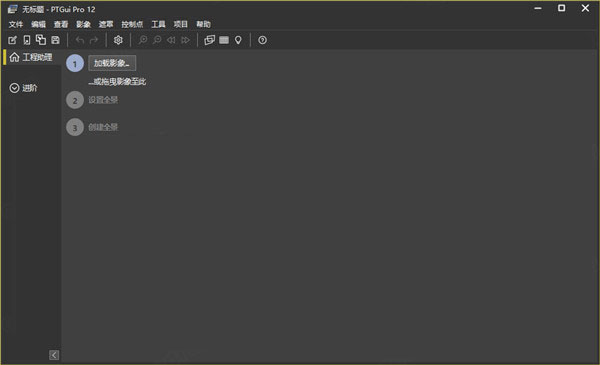Click the overlapping squares template icon

coord(41,40)
